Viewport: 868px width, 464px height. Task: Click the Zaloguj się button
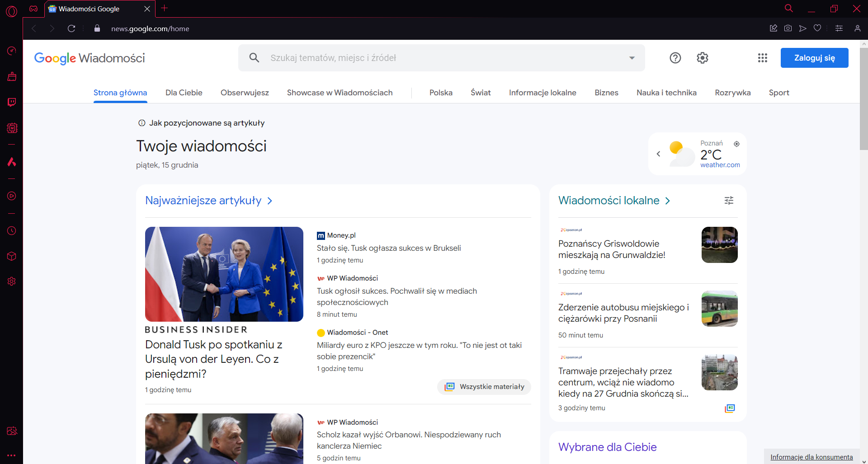pos(814,58)
